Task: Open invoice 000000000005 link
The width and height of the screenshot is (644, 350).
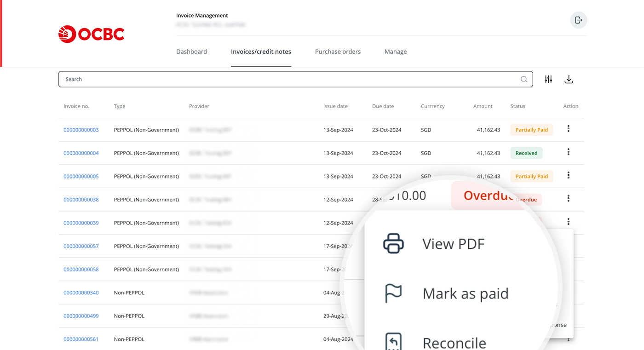Action: [x=81, y=176]
